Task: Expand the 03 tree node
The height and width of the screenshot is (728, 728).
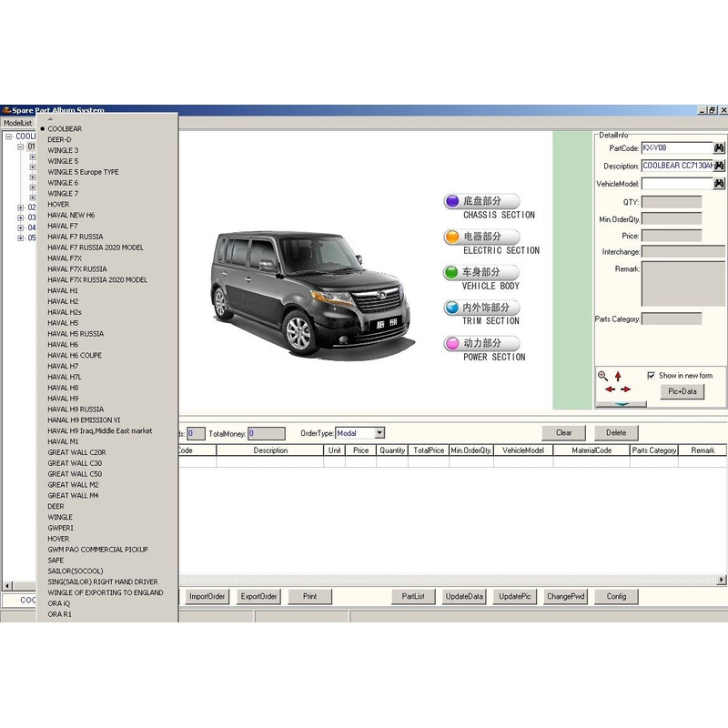Action: pos(20,217)
